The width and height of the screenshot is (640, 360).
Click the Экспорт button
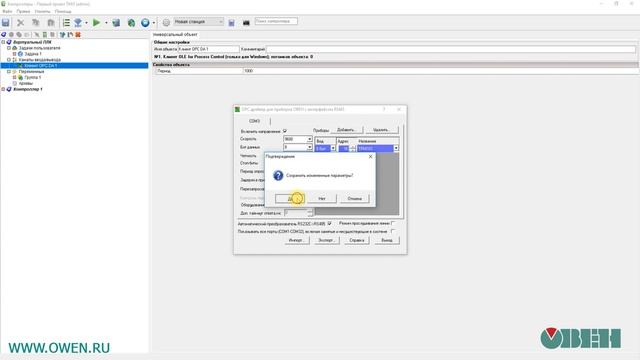[x=326, y=240]
